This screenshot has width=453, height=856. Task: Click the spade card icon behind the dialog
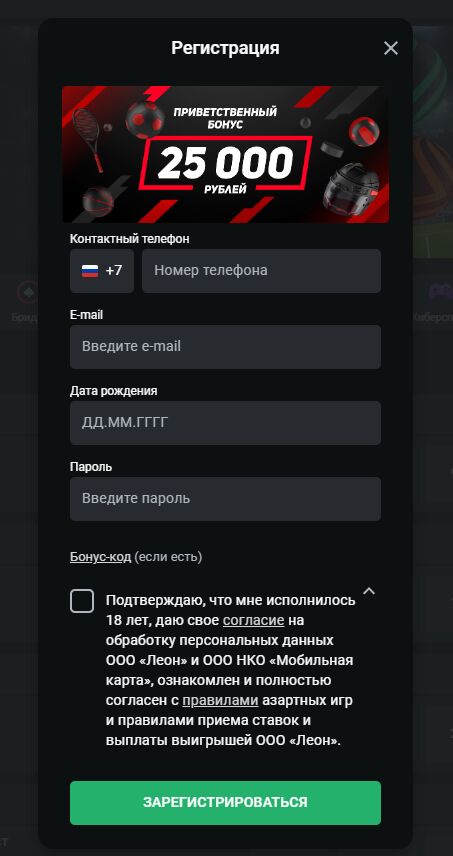(x=27, y=292)
